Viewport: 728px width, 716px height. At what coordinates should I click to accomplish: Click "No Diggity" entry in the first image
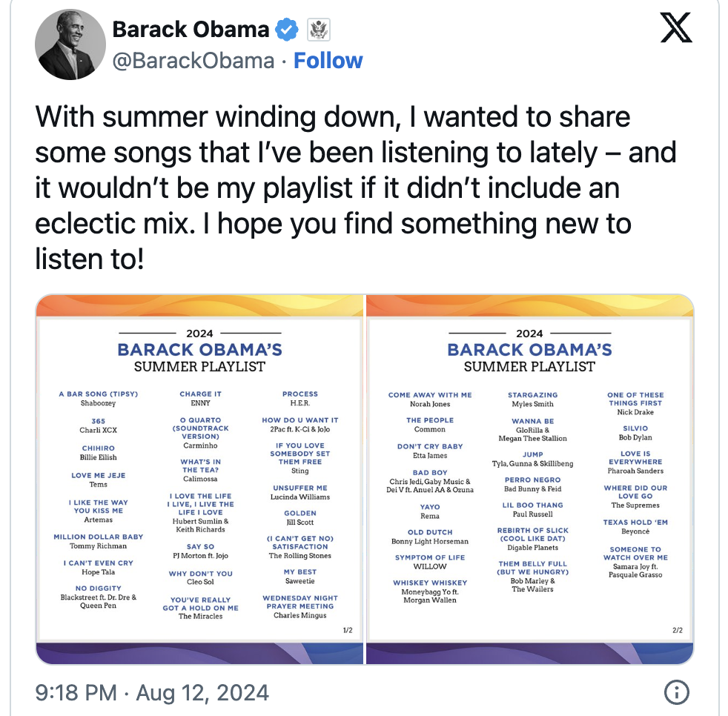tap(99, 589)
